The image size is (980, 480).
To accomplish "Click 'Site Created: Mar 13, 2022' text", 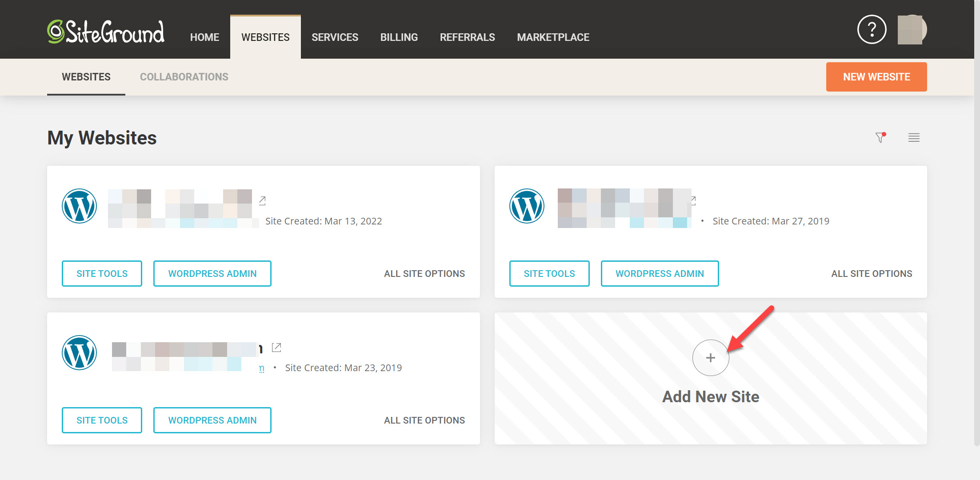I will [324, 221].
